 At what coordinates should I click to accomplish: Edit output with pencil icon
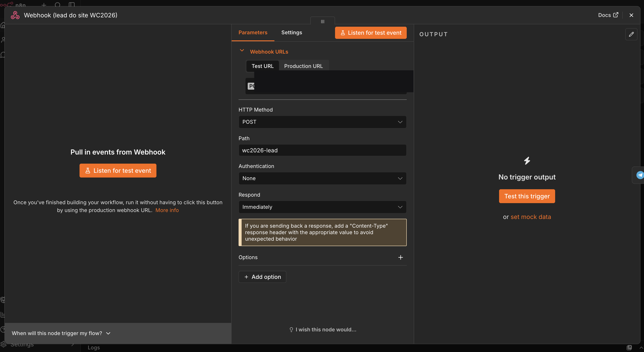tap(631, 34)
